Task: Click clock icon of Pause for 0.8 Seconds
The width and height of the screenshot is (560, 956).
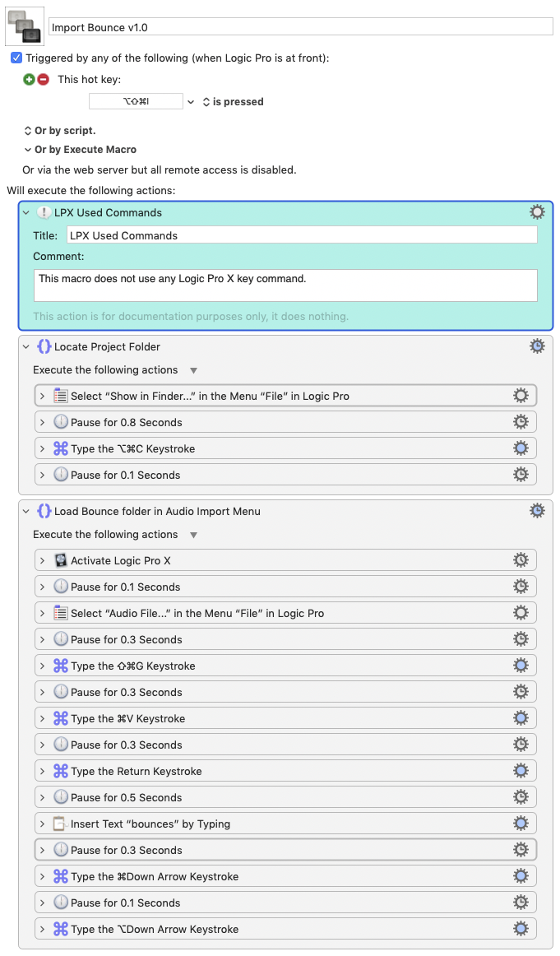Action: [60, 422]
